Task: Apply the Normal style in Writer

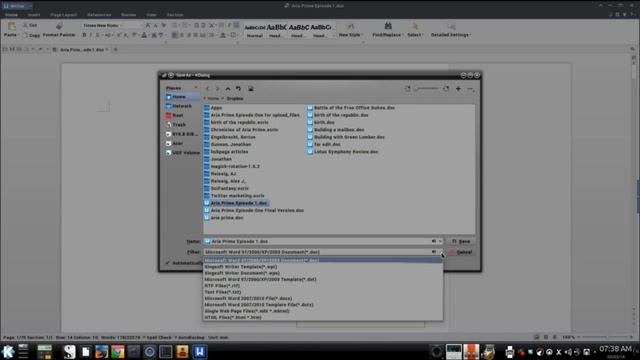Action: tap(255, 31)
